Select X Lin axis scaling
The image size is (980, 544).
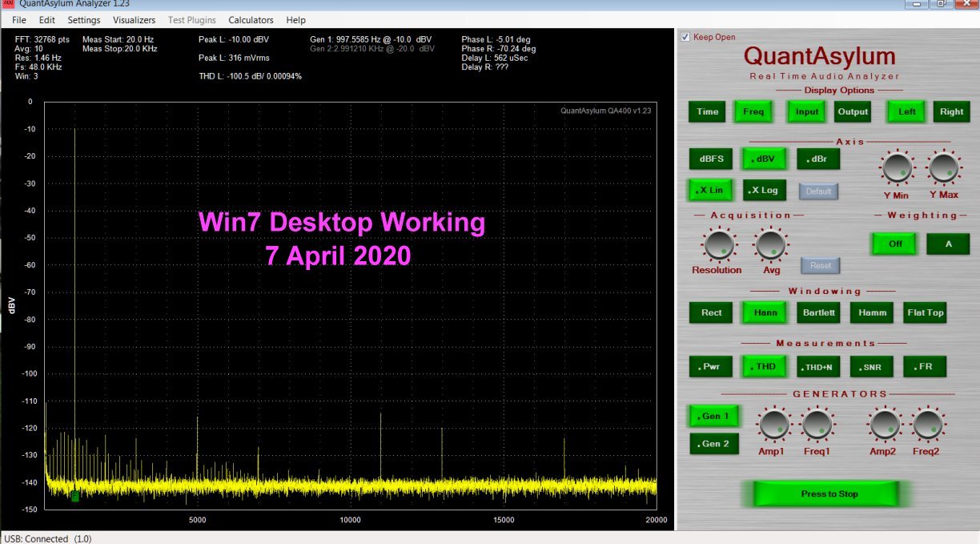click(x=711, y=190)
